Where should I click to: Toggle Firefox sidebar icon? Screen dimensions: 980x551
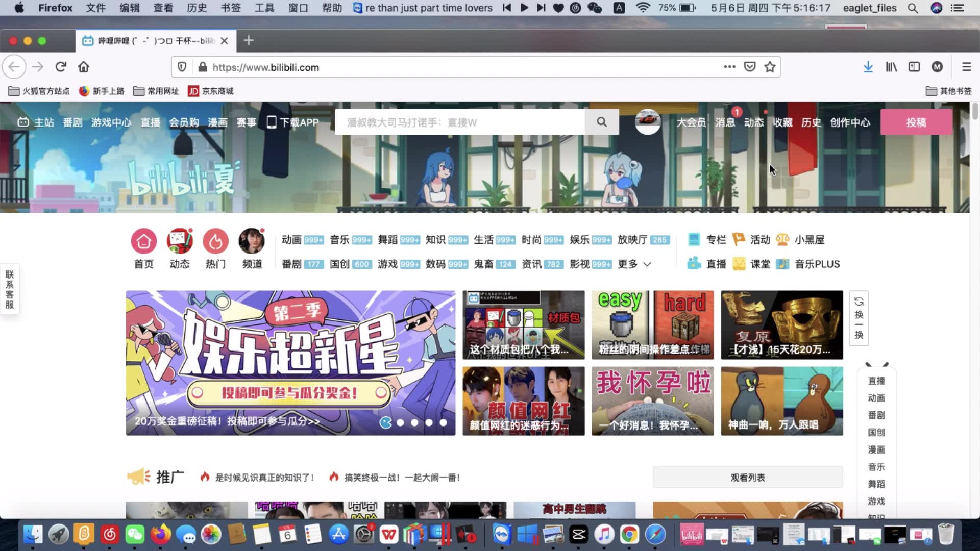pos(914,67)
